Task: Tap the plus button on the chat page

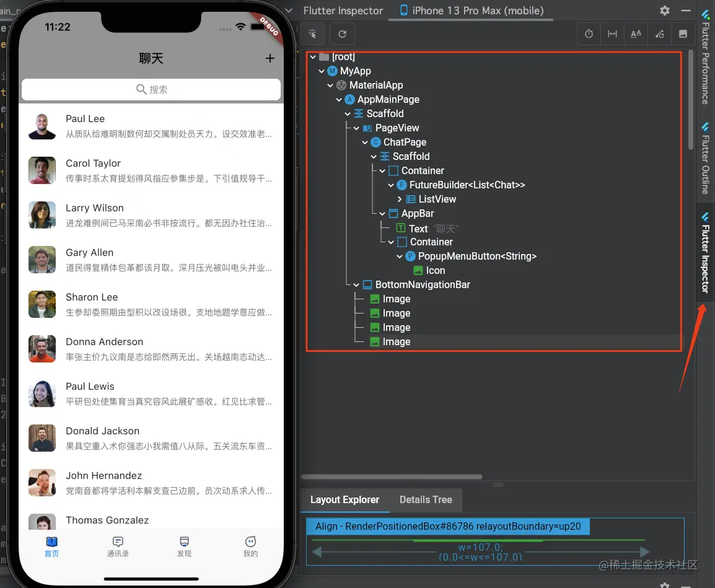Action: point(270,58)
